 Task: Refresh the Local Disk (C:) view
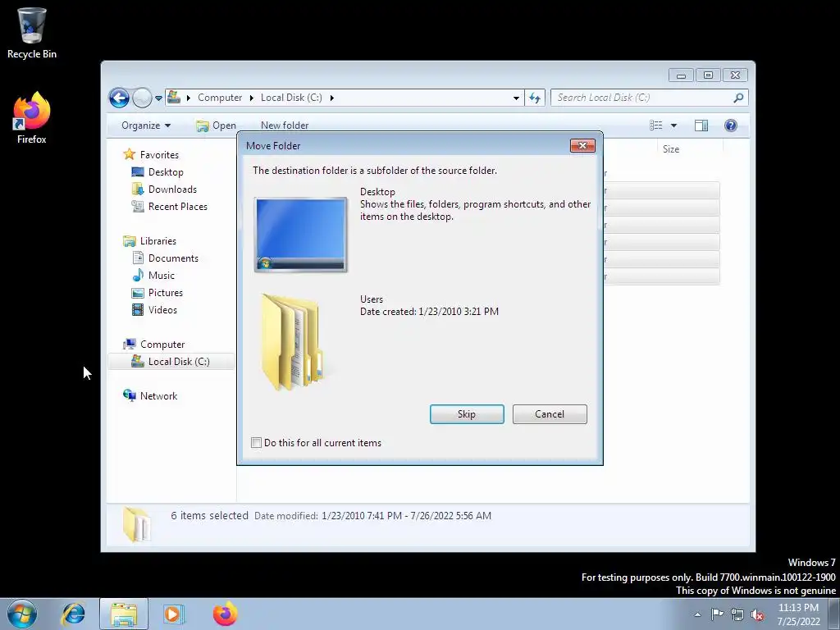pos(535,98)
